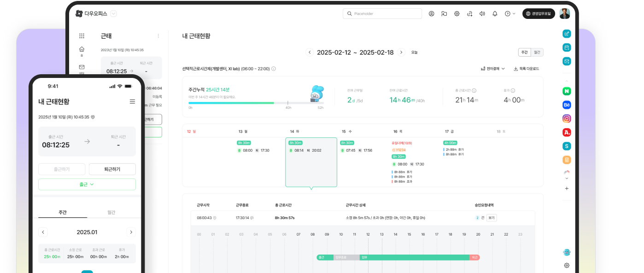Click the 다우오피스 logo in the header
644x273 pixels.
click(91, 14)
